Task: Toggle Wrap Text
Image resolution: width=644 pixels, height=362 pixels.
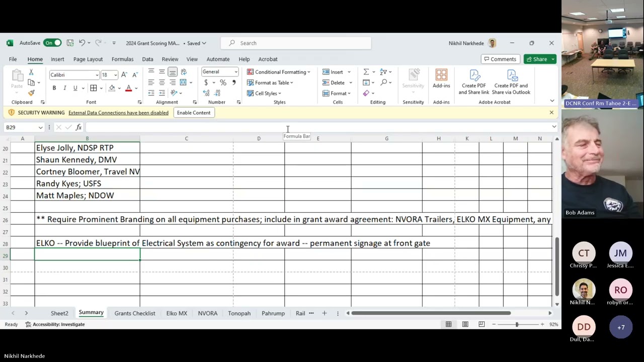Action: coord(183,72)
